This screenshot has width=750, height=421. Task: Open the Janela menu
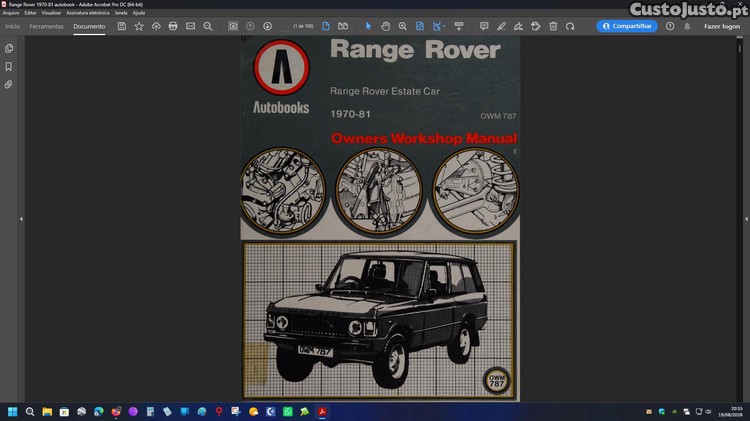coord(121,13)
